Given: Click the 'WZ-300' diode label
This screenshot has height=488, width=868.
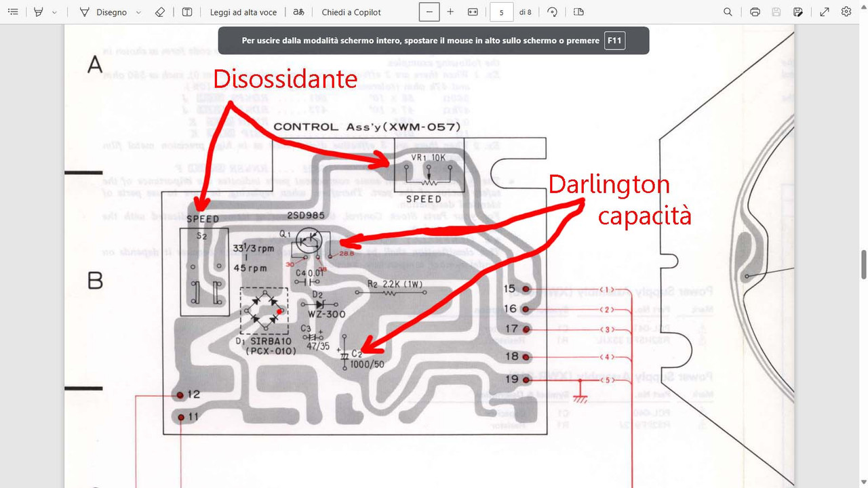Looking at the screenshot, I should point(326,314).
